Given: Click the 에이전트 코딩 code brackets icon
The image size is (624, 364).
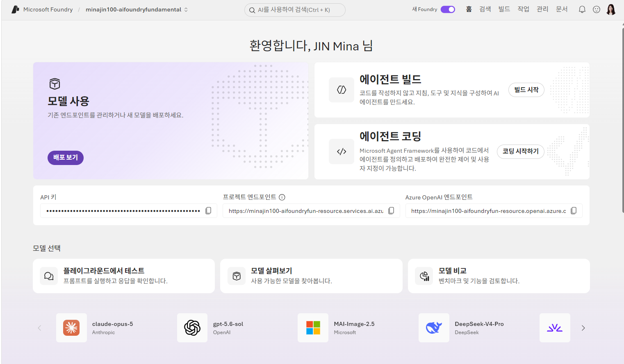Looking at the screenshot, I should click(x=342, y=151).
